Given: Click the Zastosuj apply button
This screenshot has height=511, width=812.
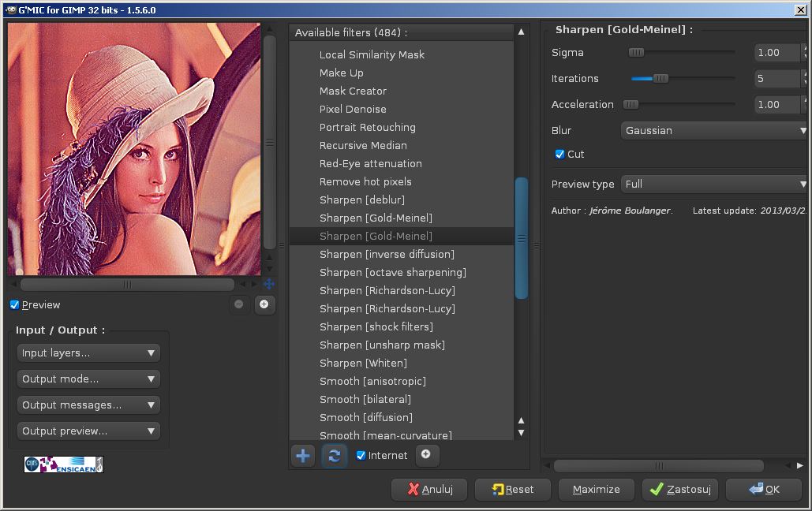Looking at the screenshot, I should 680,489.
